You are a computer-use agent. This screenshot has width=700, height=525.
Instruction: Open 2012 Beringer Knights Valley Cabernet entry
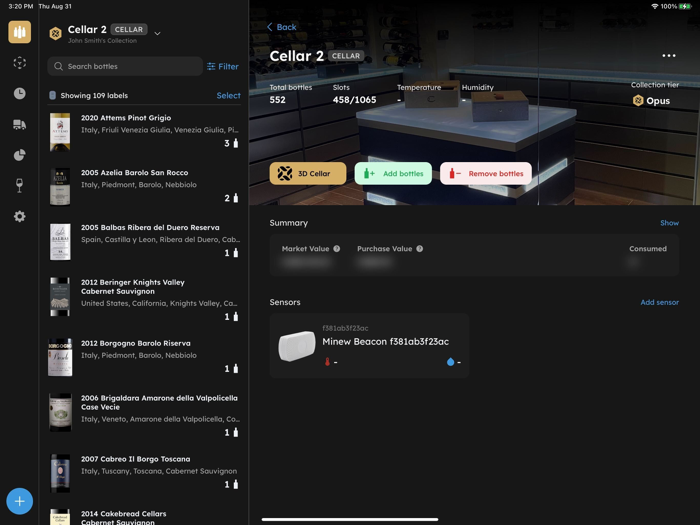(144, 299)
